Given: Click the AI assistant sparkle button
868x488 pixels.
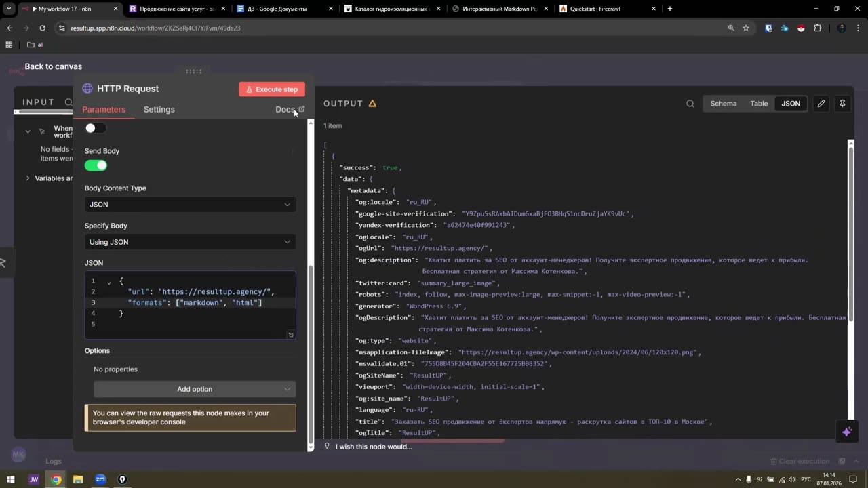Looking at the screenshot, I should [846, 432].
